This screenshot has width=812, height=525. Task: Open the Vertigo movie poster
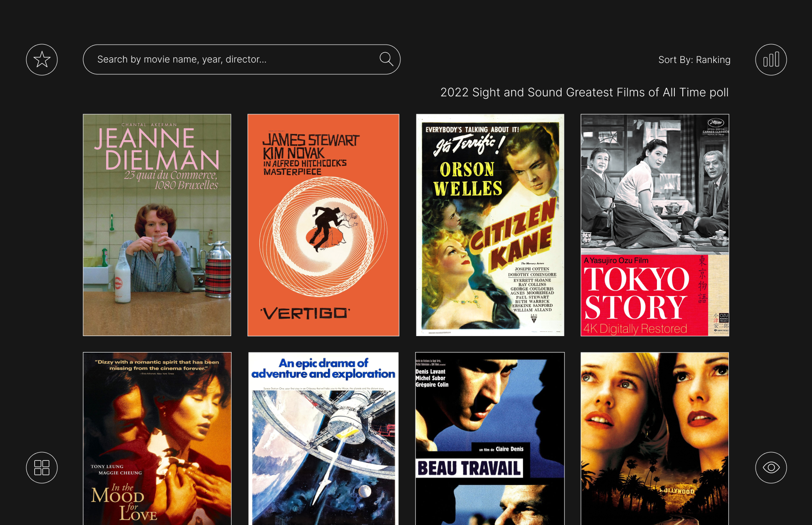[323, 225]
